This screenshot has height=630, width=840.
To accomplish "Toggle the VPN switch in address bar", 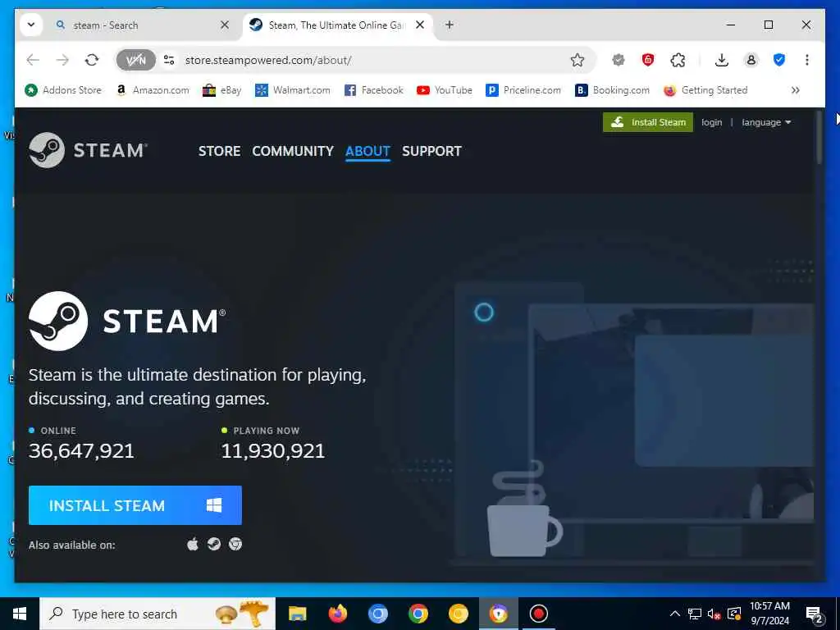I will (x=135, y=60).
